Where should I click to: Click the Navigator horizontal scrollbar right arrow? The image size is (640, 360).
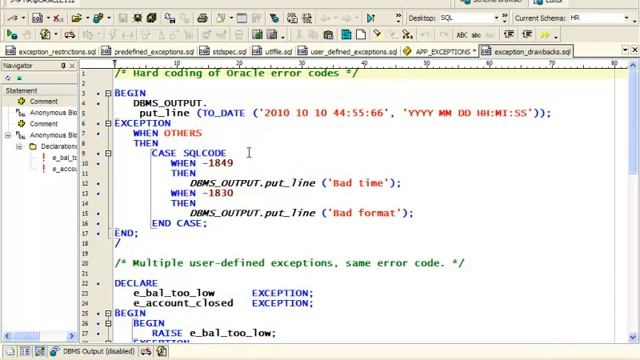click(71, 336)
